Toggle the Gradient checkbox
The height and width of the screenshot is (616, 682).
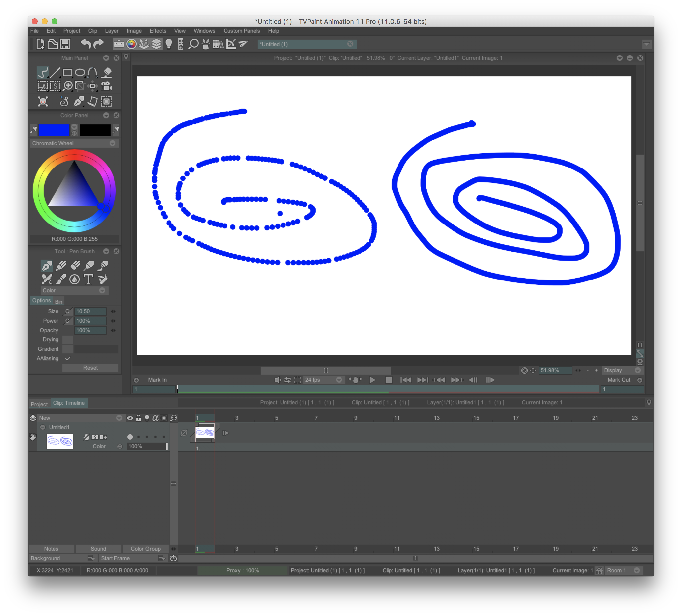pos(68,349)
